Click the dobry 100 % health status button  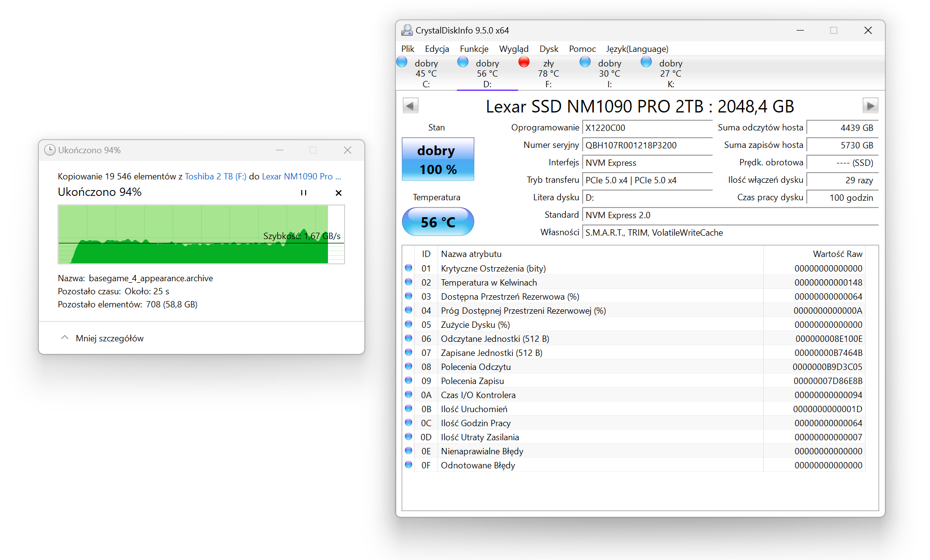point(438,160)
